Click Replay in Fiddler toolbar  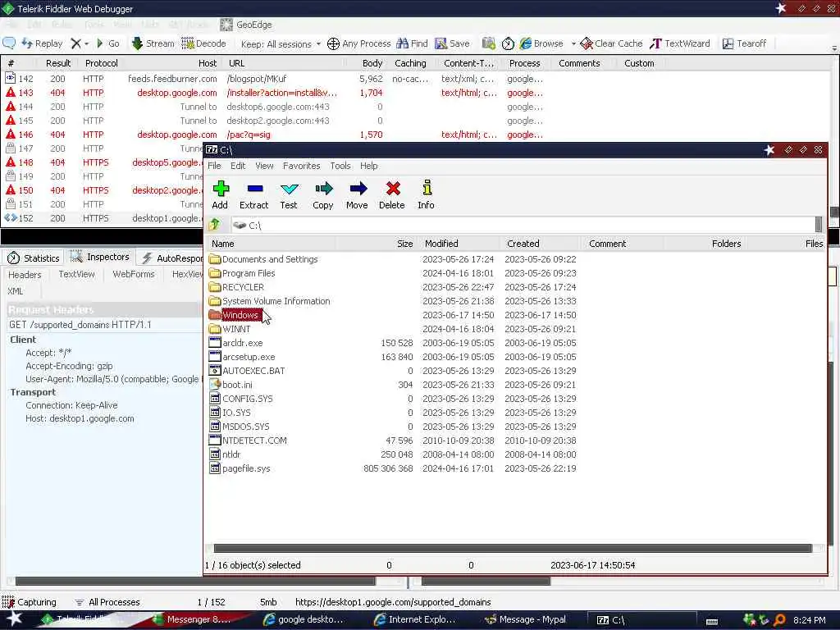(x=42, y=43)
